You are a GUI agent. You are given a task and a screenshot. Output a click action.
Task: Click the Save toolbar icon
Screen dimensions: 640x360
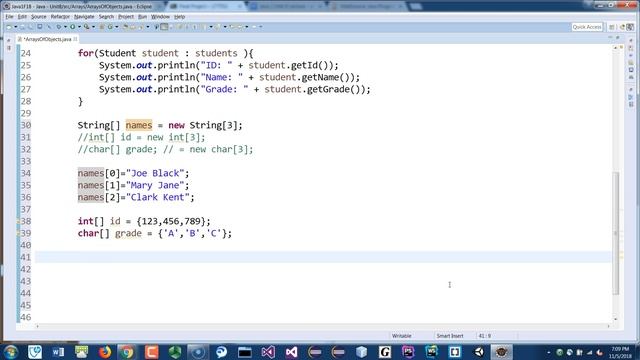[x=22, y=27]
